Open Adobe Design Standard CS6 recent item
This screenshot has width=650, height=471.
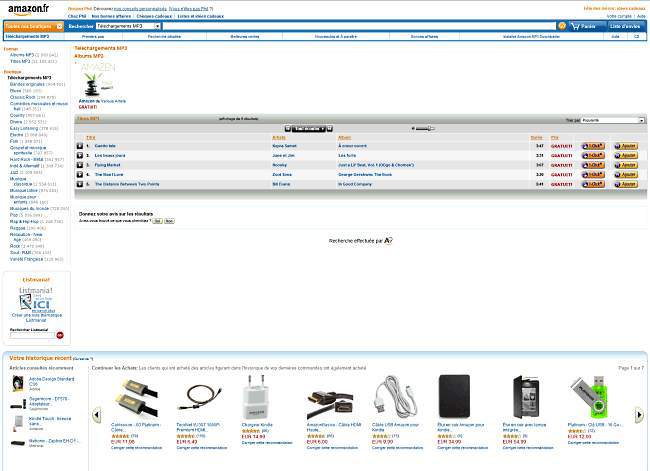tap(51, 381)
